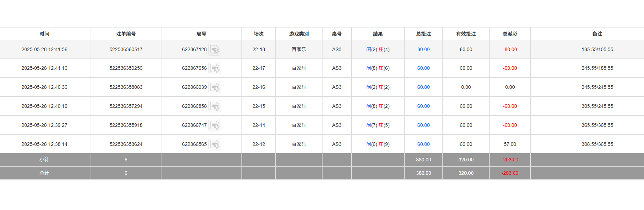Image resolution: width=644 pixels, height=210 pixels.
Task: Click the 注单编号 column header
Action: [x=126, y=34]
